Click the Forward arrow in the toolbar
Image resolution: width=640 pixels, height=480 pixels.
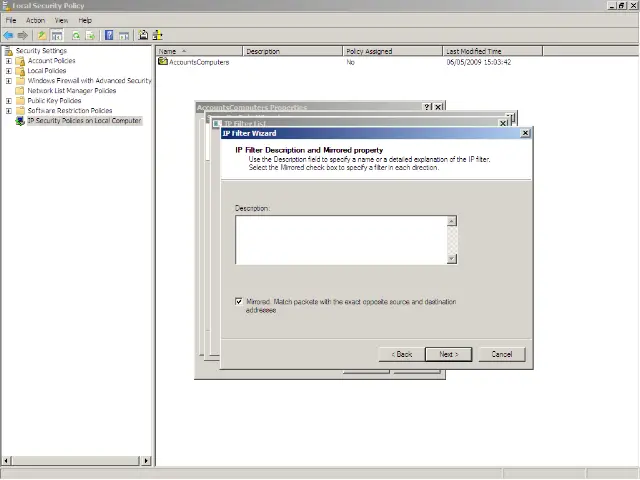[23, 35]
